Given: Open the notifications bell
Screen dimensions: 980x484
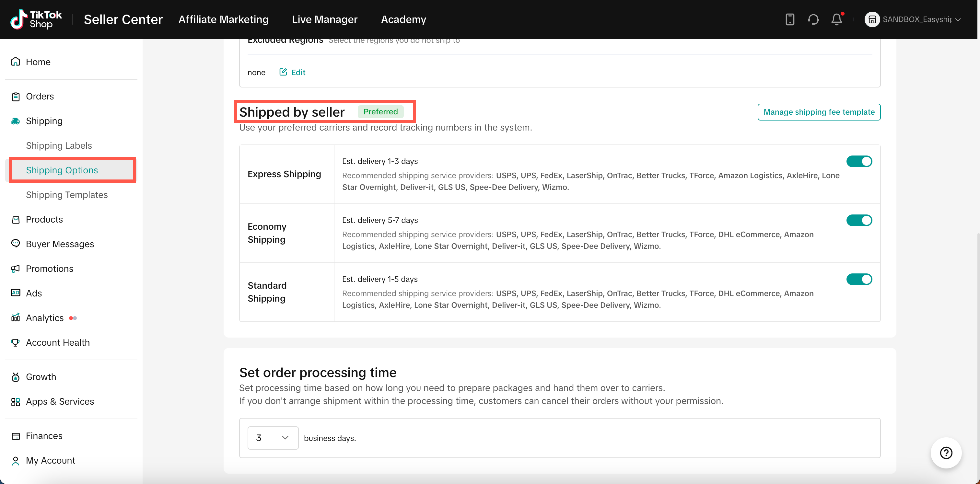Looking at the screenshot, I should click(836, 19).
